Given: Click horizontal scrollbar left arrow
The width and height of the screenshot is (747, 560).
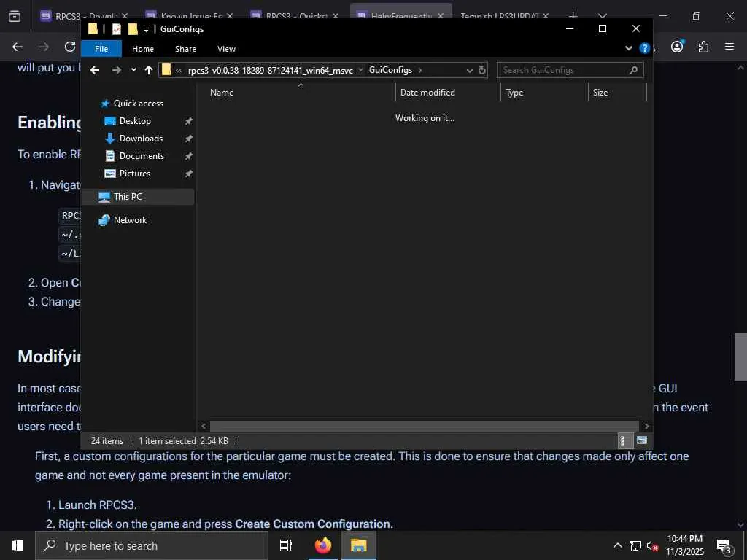Looking at the screenshot, I should 204,426.
